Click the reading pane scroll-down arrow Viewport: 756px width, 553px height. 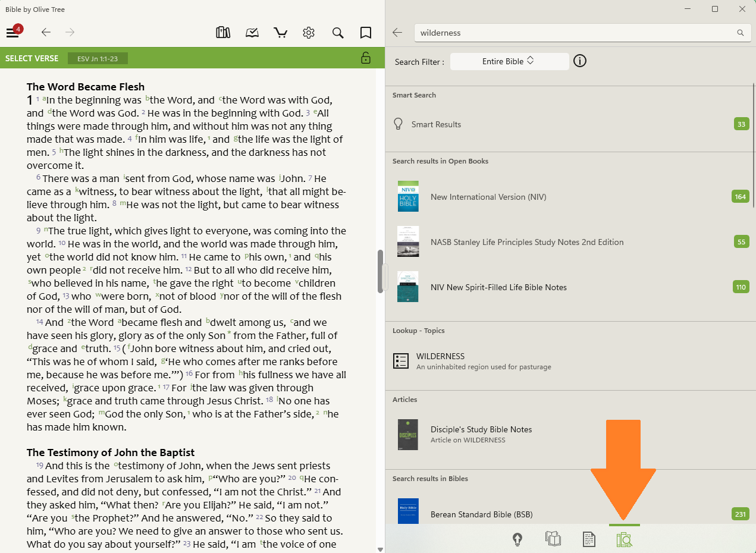coord(380,549)
